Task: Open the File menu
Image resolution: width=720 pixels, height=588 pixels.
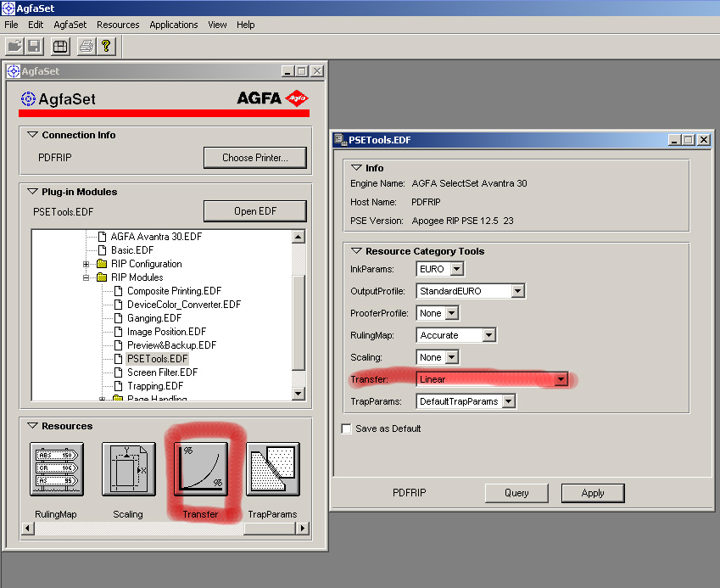Action: tap(11, 25)
